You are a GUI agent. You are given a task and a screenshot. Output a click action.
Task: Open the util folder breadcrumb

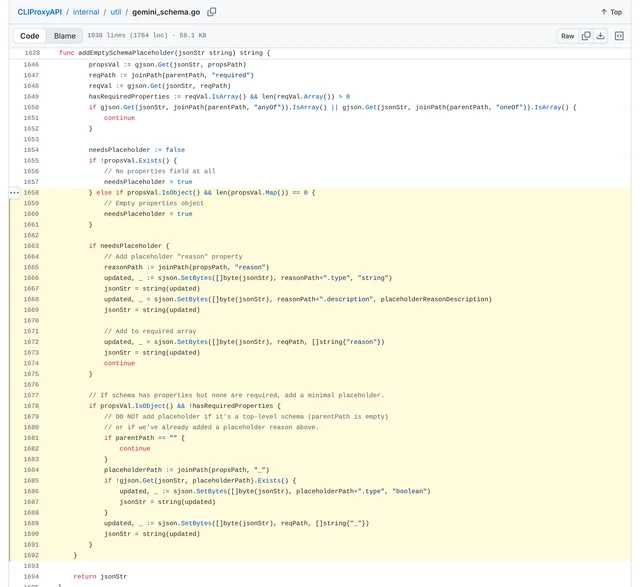[116, 12]
